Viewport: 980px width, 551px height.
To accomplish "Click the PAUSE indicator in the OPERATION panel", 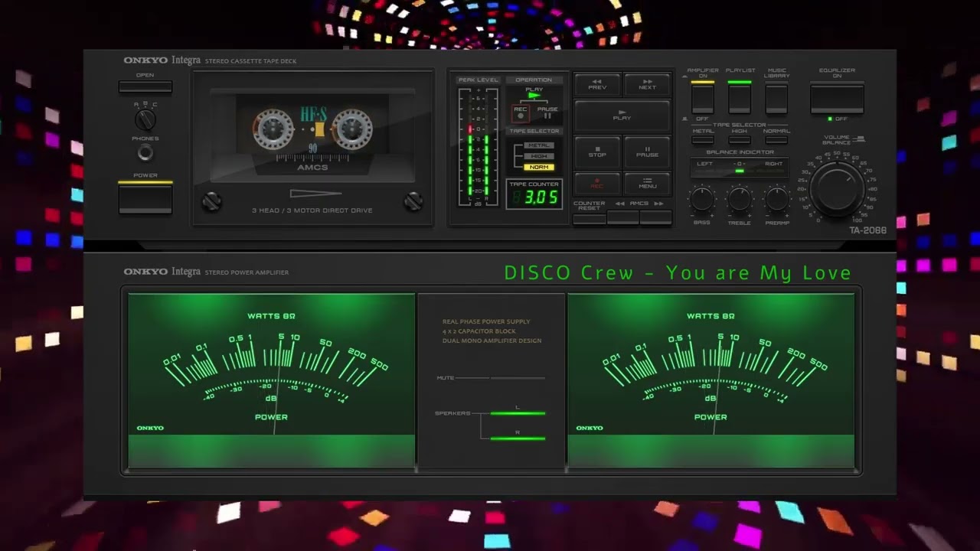I will 547,112.
